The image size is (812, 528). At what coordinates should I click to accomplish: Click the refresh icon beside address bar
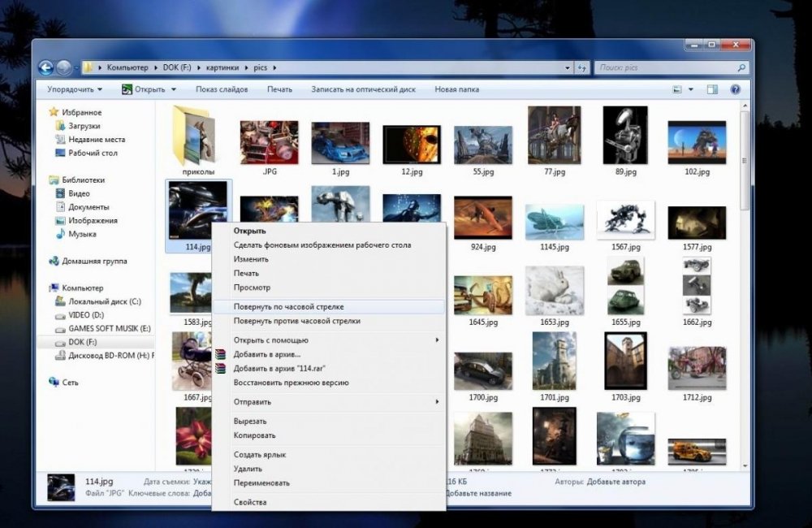pyautogui.click(x=582, y=68)
